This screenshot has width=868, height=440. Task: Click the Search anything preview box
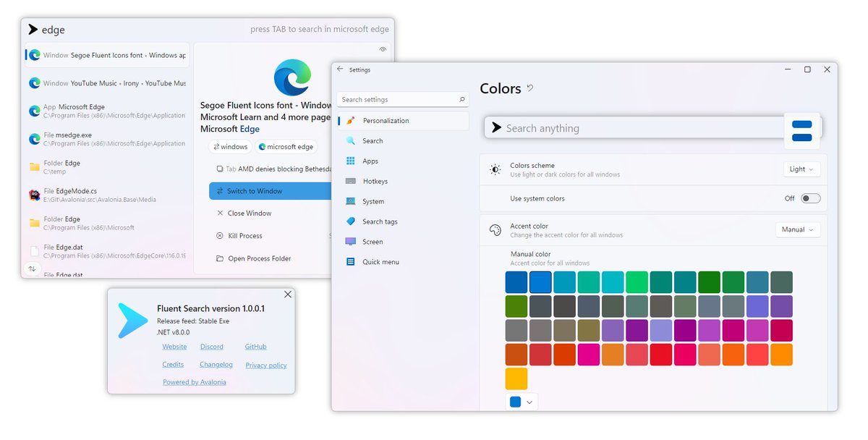point(635,128)
